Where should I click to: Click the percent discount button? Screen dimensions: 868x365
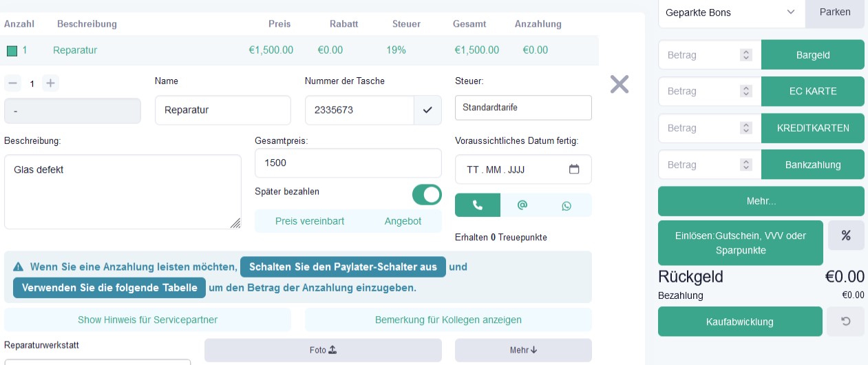click(846, 236)
